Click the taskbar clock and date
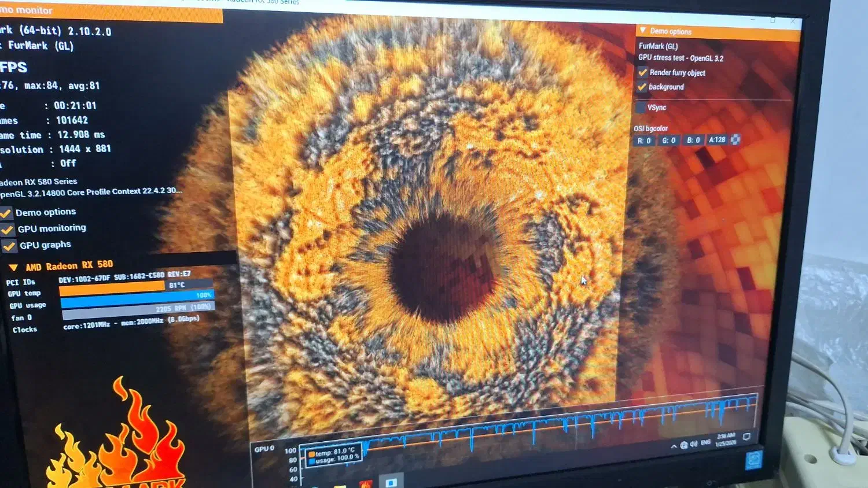 click(725, 439)
